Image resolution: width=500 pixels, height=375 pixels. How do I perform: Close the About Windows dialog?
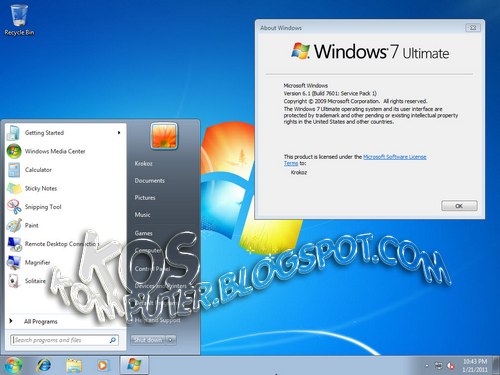click(x=473, y=28)
